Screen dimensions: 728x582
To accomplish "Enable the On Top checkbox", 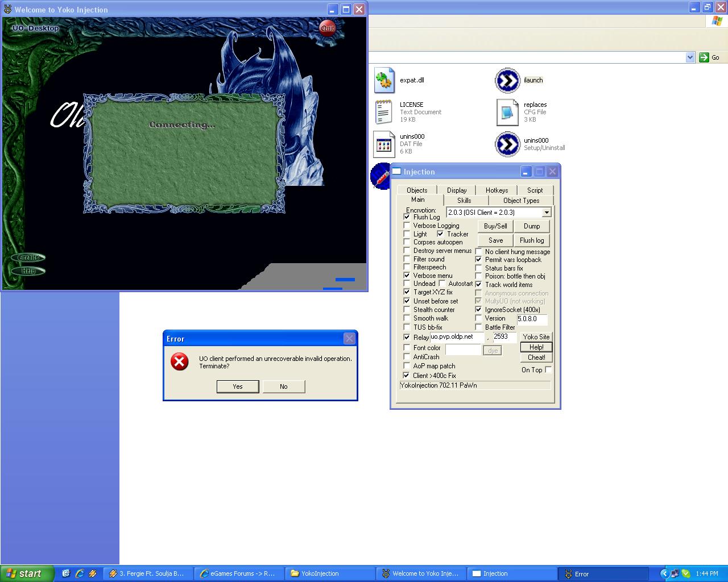I will [x=548, y=369].
